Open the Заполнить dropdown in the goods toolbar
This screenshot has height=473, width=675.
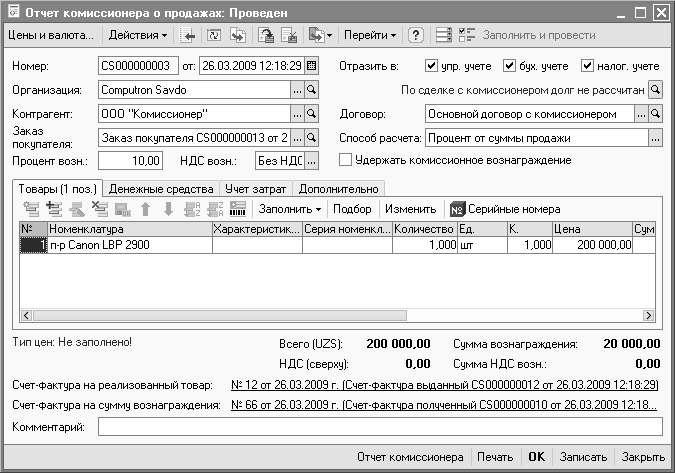tap(289, 209)
